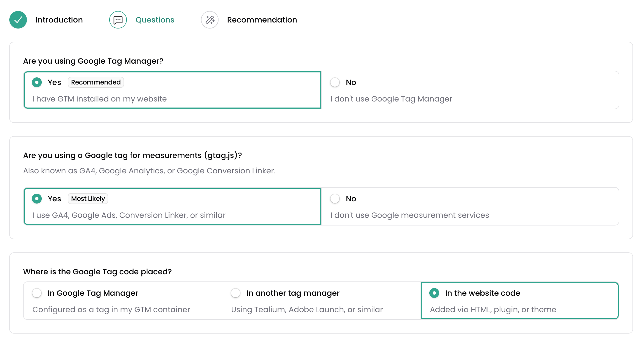Jump to the Recommendation step label
The image size is (644, 344).
[x=262, y=20]
